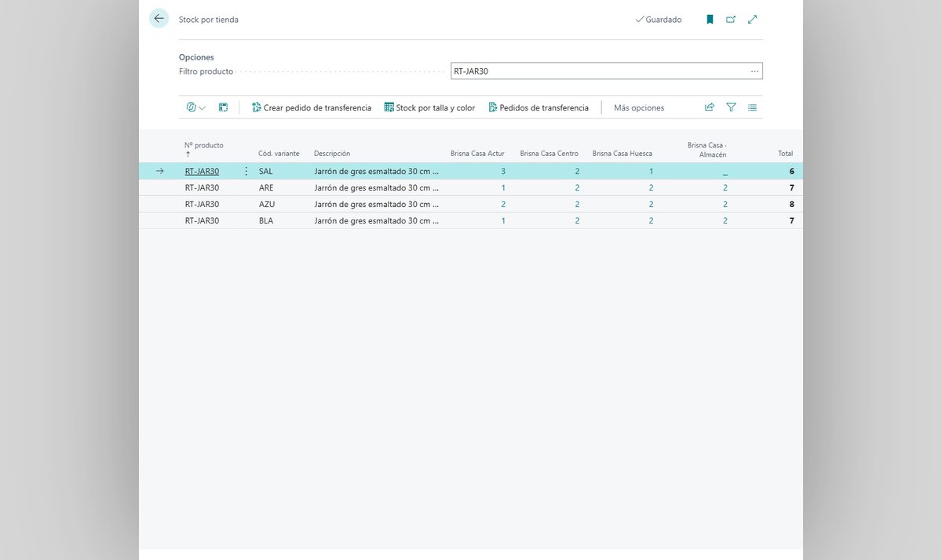Click the share icon in the action bar
The height and width of the screenshot is (560, 942).
[x=710, y=107]
